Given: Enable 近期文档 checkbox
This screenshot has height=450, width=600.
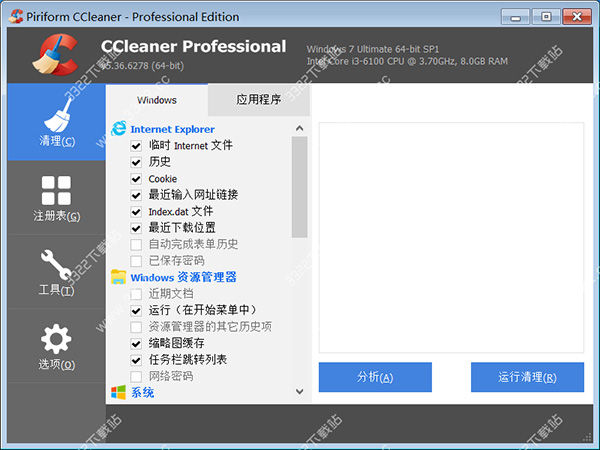Looking at the screenshot, I should (x=136, y=294).
